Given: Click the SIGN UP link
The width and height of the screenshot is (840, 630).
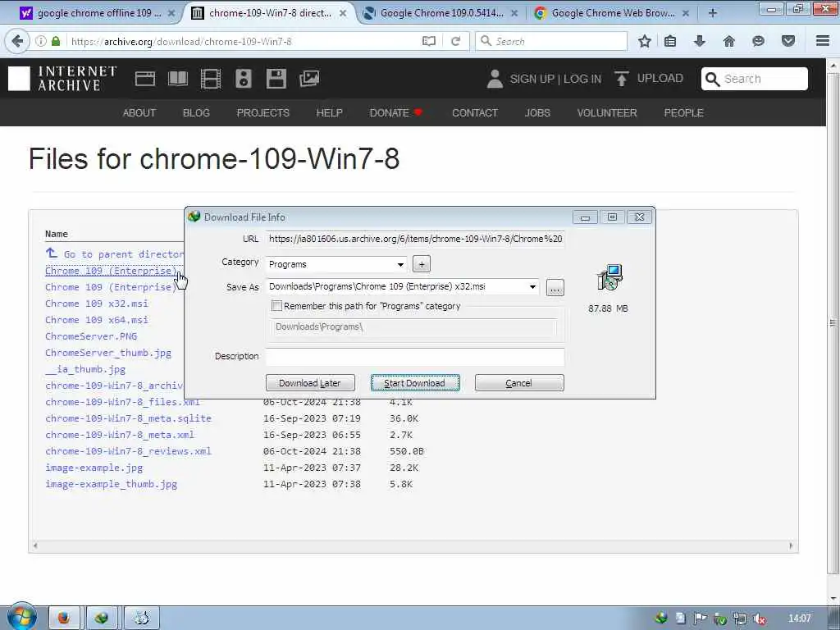Looking at the screenshot, I should 532,79.
